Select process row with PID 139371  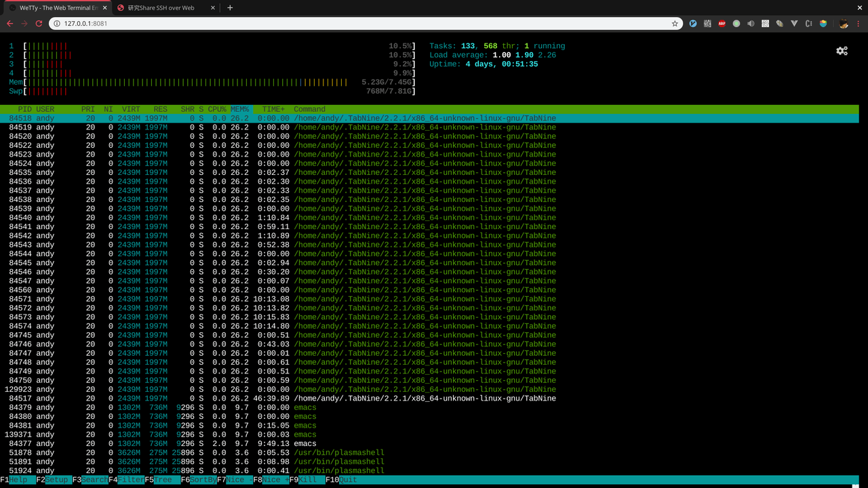pyautogui.click(x=429, y=434)
